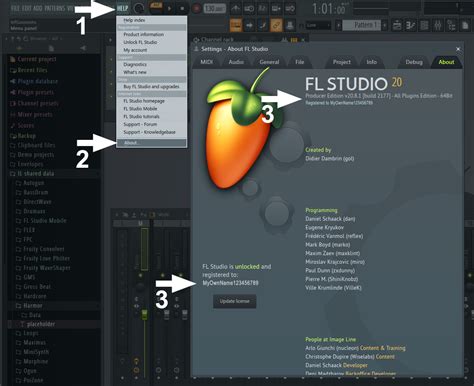The width and height of the screenshot is (474, 386).
Task: Show the Channel rack via toolbar icon
Action: point(424,25)
